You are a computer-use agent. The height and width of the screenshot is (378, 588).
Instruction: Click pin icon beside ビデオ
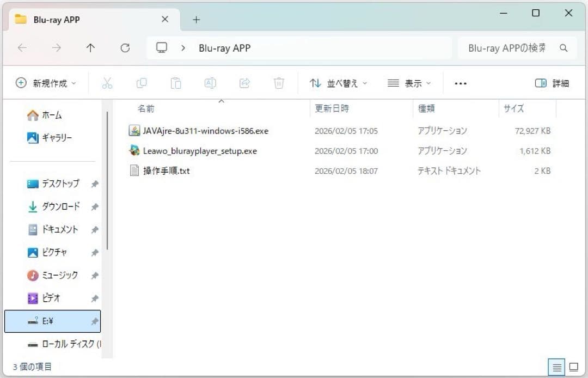95,298
